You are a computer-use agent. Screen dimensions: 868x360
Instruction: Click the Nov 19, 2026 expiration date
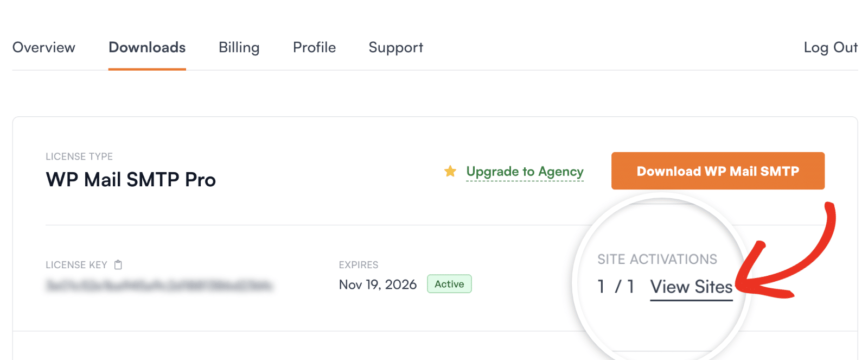378,285
